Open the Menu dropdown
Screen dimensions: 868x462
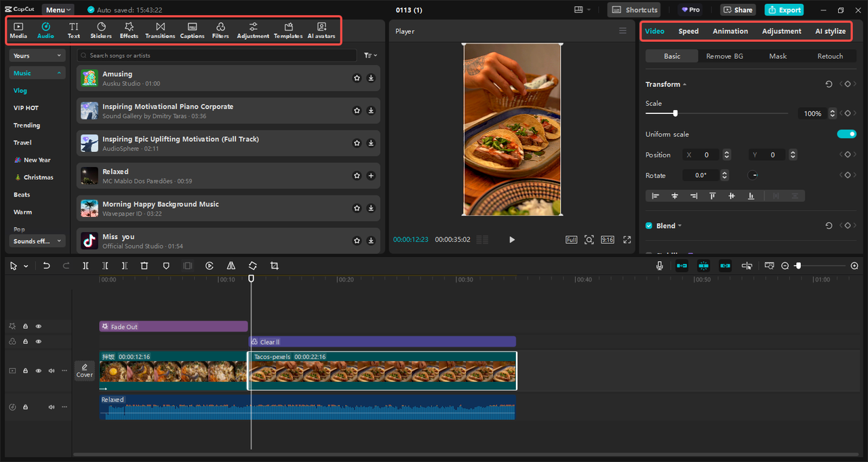coord(59,10)
